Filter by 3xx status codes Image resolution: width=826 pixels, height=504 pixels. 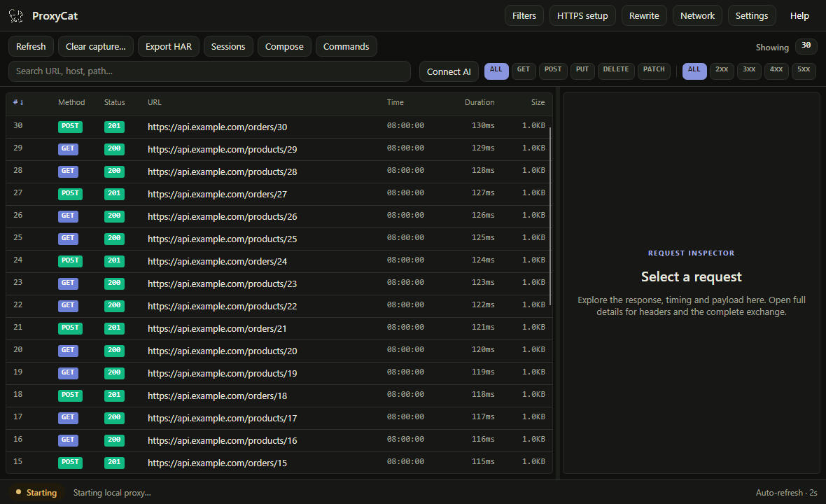pyautogui.click(x=749, y=71)
